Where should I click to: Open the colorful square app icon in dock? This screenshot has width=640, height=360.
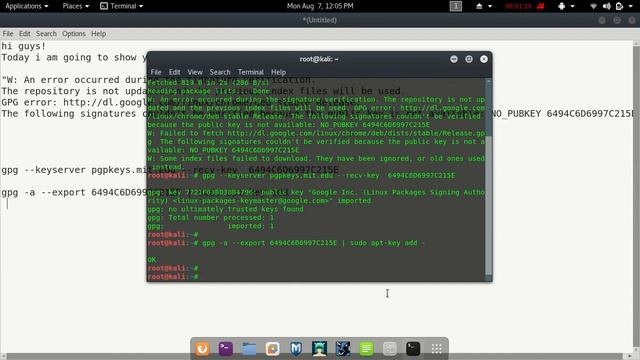point(272,349)
